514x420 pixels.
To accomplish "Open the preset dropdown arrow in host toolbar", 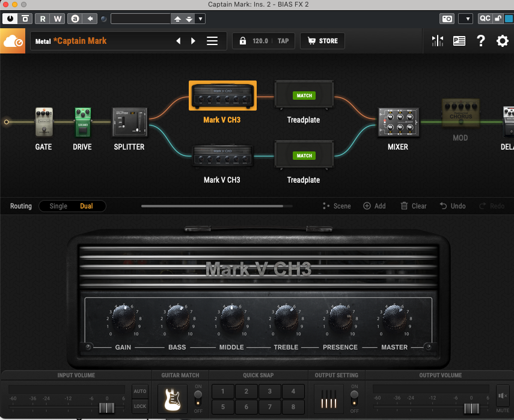I will [200, 19].
